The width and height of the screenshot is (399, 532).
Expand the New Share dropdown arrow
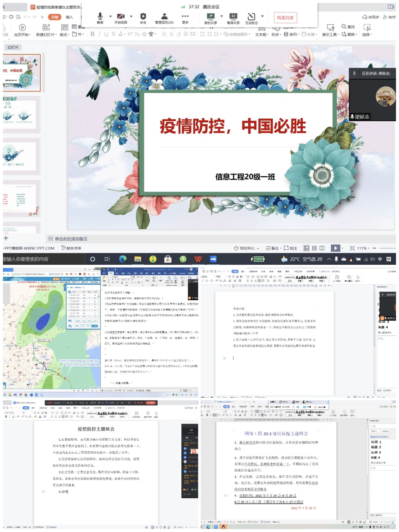point(222,16)
